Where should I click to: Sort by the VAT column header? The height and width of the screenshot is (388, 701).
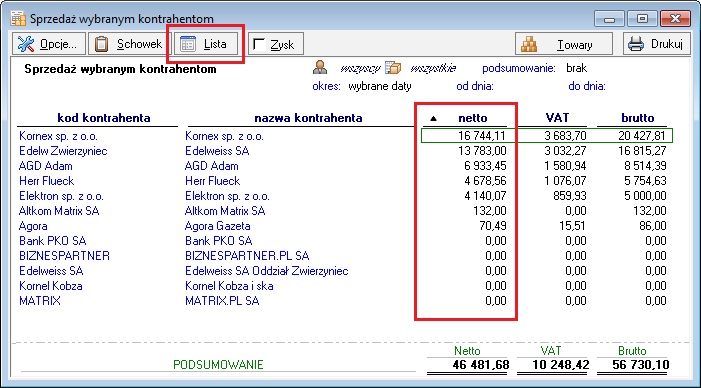[557, 118]
